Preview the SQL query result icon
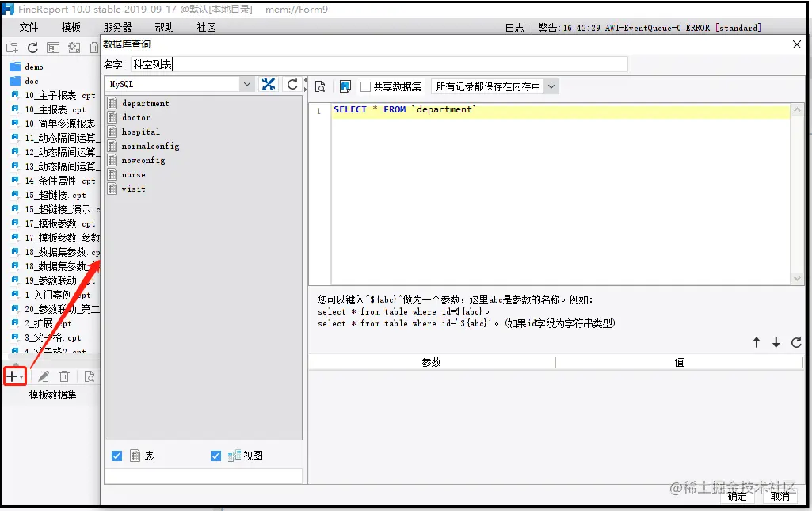This screenshot has height=511, width=812. pos(320,86)
